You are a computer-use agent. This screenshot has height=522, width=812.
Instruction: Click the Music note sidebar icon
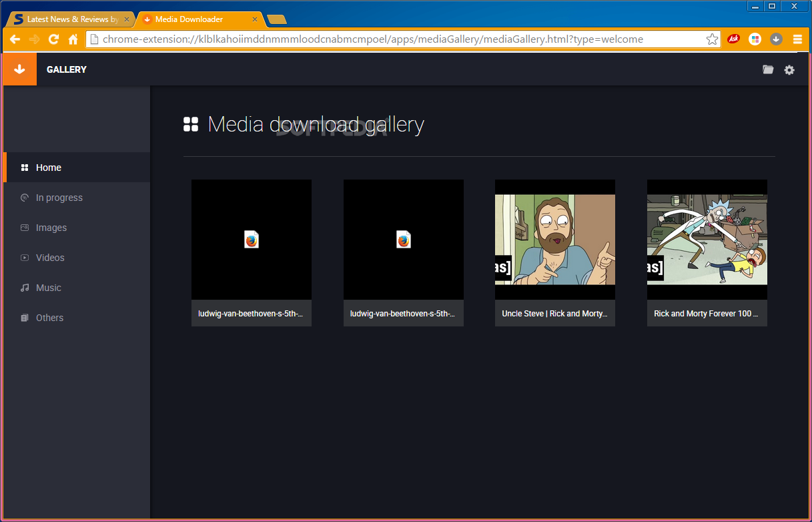25,288
